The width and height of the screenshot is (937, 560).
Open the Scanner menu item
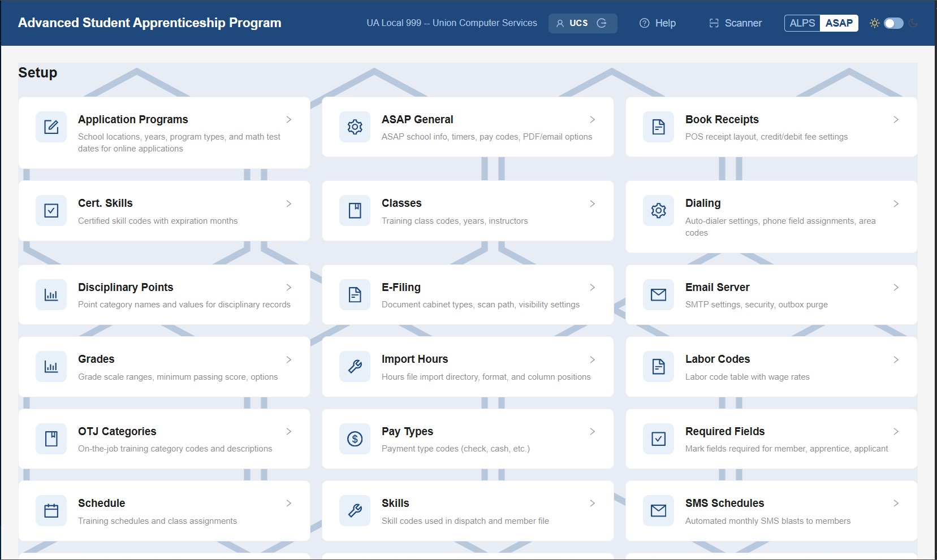736,23
